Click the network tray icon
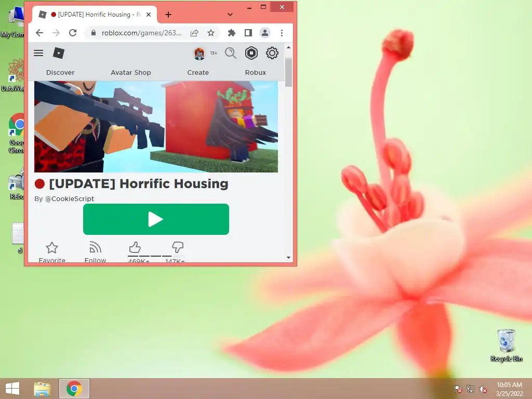This screenshot has height=399, width=532. pos(470,389)
